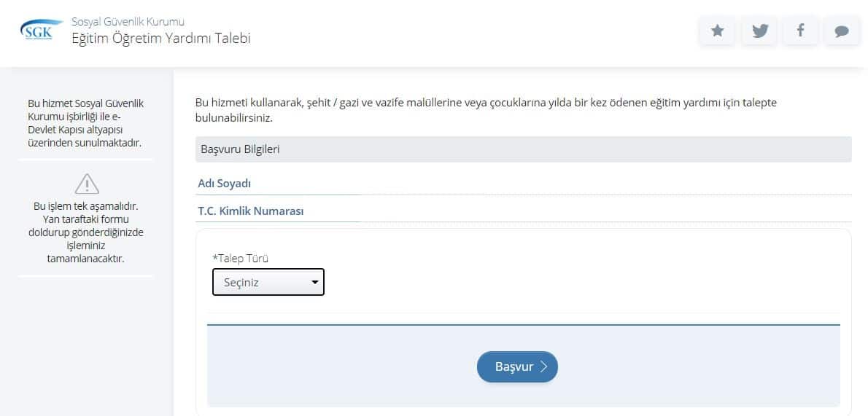The image size is (868, 416).
Task: Share this service on Twitter
Action: pyautogui.click(x=759, y=31)
